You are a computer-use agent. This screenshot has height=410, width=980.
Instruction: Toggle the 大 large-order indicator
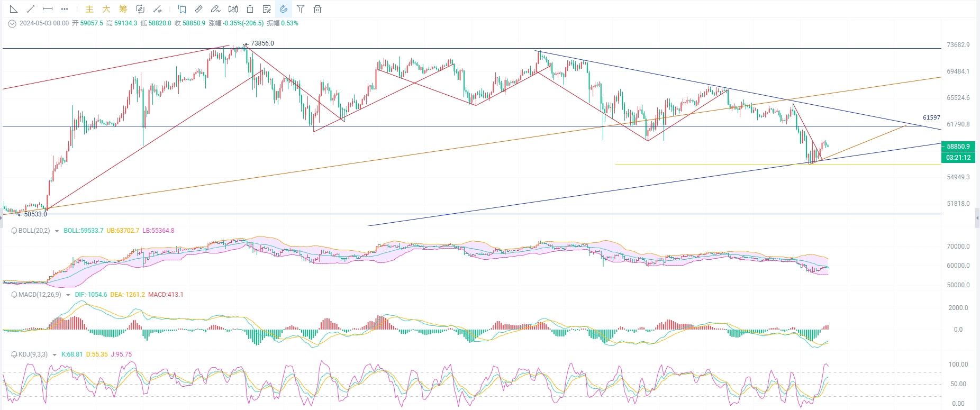[x=106, y=9]
